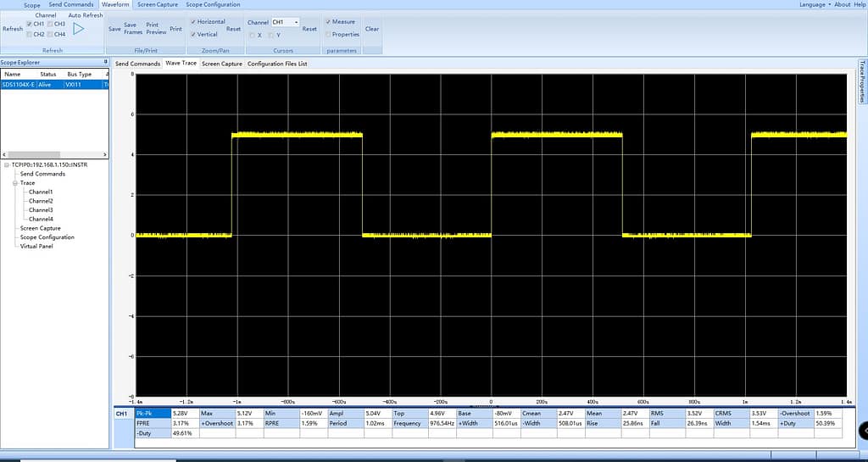The image size is (868, 462).
Task: Collapse the TCPIP0 instrument tree node
Action: coord(7,164)
